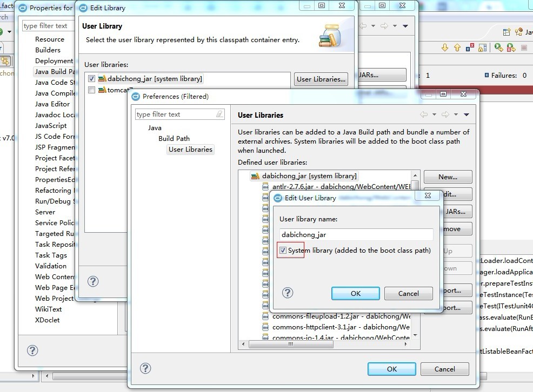Open help in Properties dialog
This screenshot has width=533, height=392.
32,350
